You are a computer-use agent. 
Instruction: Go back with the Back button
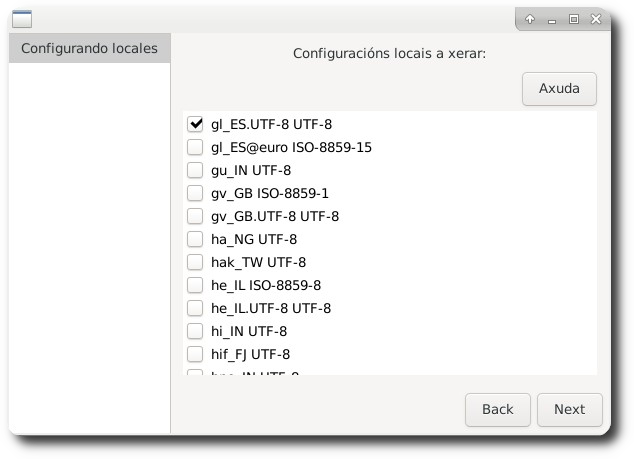click(x=497, y=409)
